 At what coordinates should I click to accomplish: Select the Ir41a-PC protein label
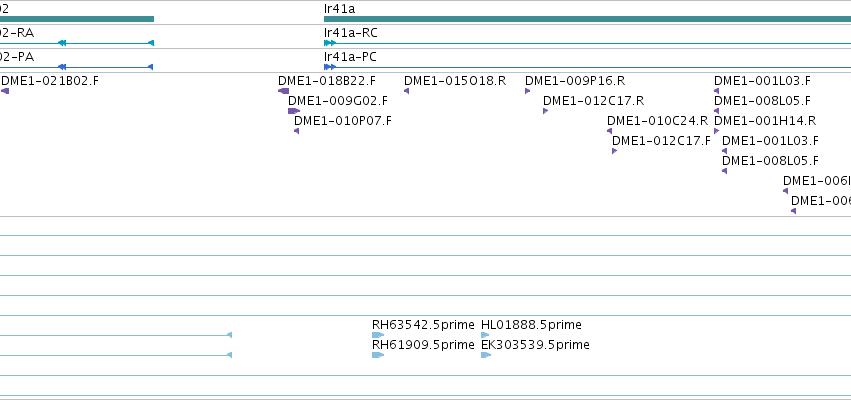click(350, 57)
